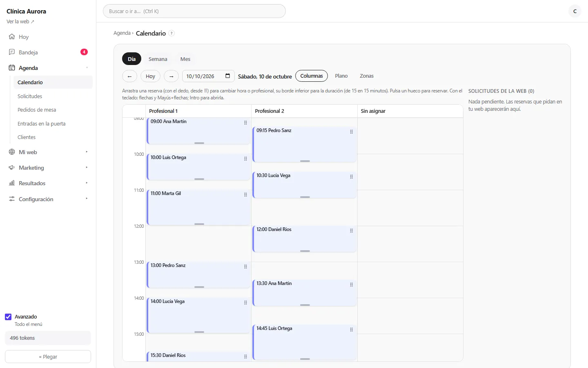Expand the Mi web submenu arrow
588x368 pixels.
click(87, 152)
